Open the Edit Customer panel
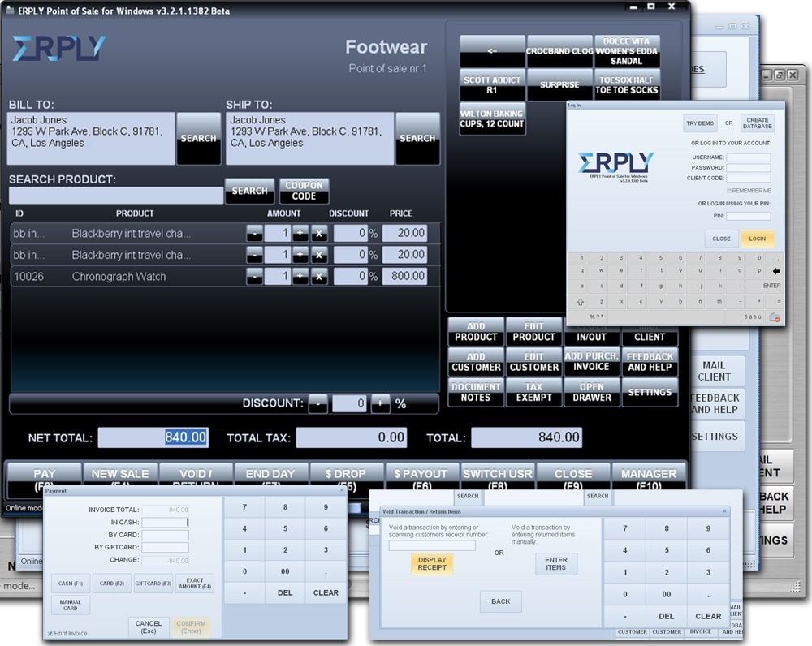The height and width of the screenshot is (646, 812). [533, 362]
